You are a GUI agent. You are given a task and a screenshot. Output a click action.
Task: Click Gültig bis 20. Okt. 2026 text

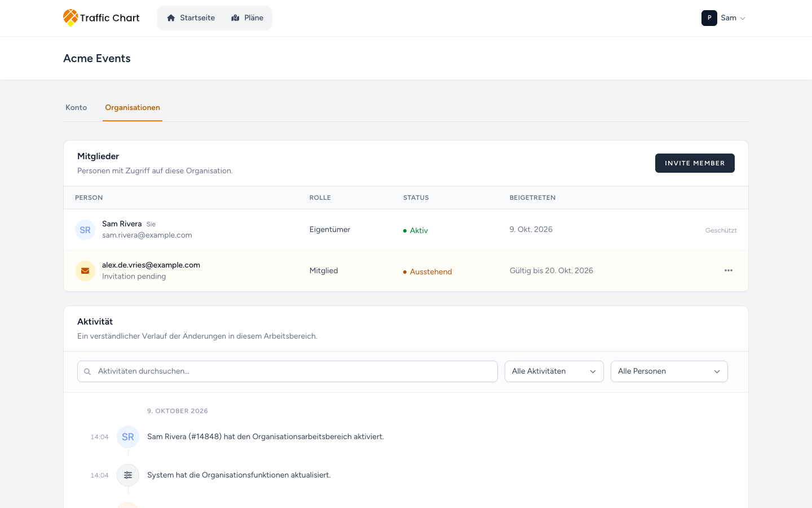point(551,271)
